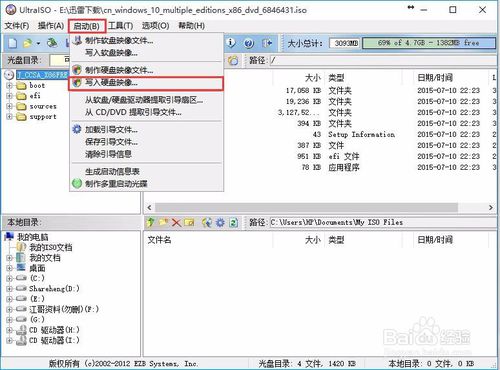Click the shield icon beside 制作硬盘映像文件
The image size is (500, 370).
[77, 70]
